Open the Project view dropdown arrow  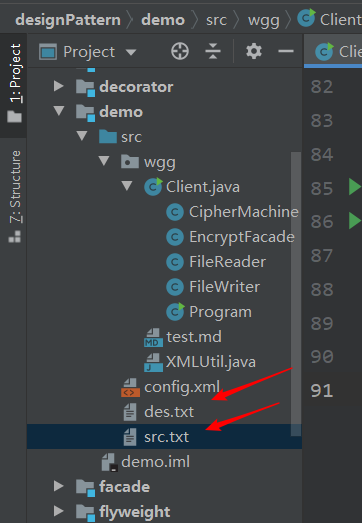[131, 52]
